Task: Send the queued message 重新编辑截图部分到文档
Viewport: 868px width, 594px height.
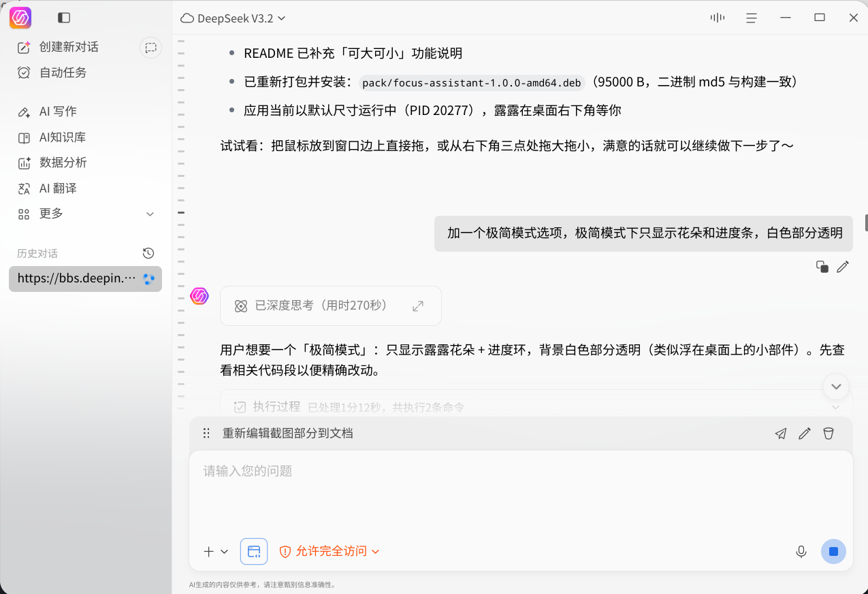Action: (781, 433)
